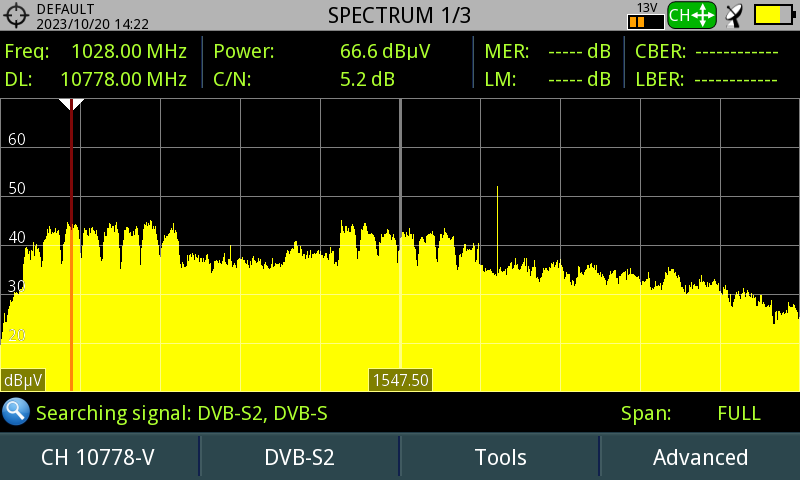Tap the 13V supply voltage indicator
The width and height of the screenshot is (800, 480).
point(646,16)
